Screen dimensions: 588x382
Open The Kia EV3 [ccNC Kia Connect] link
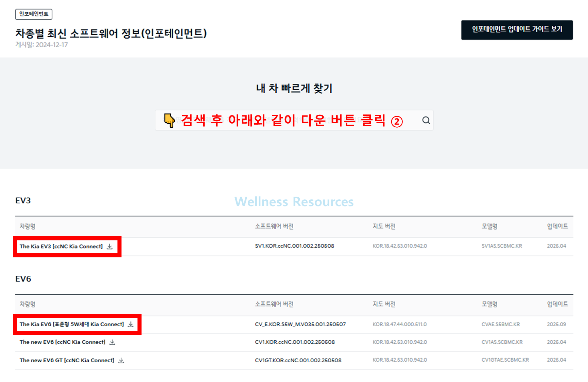[61, 247]
